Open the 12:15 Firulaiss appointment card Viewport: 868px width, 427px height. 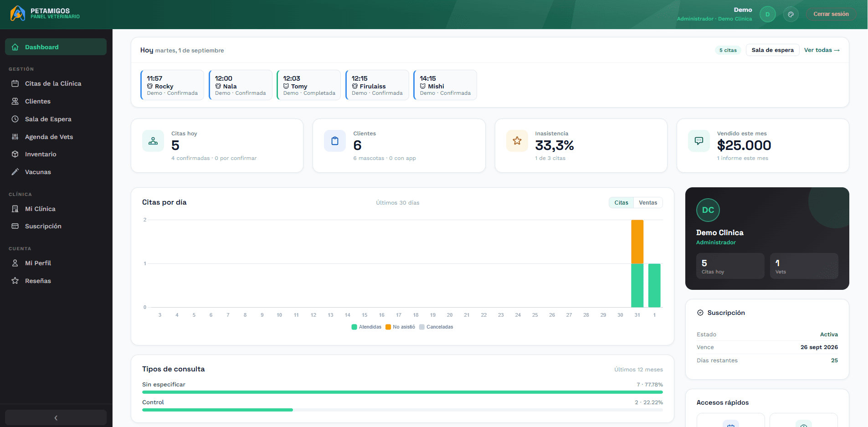(x=377, y=85)
